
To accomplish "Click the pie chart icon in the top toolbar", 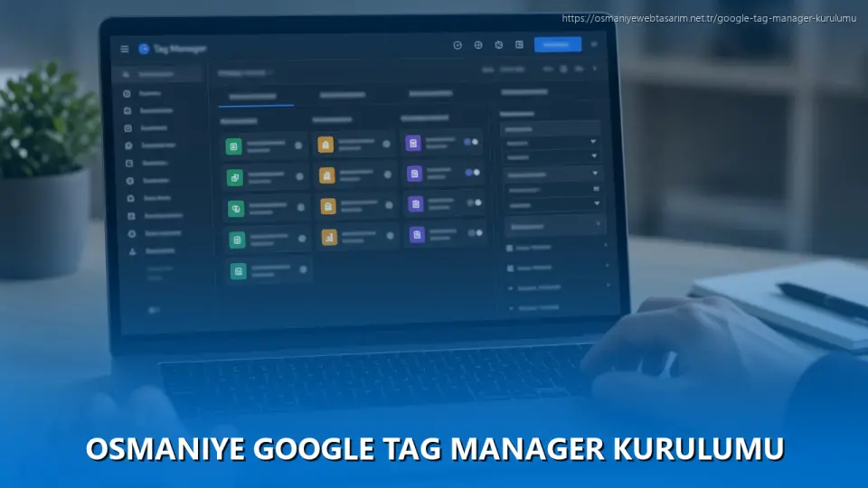I will (499, 45).
